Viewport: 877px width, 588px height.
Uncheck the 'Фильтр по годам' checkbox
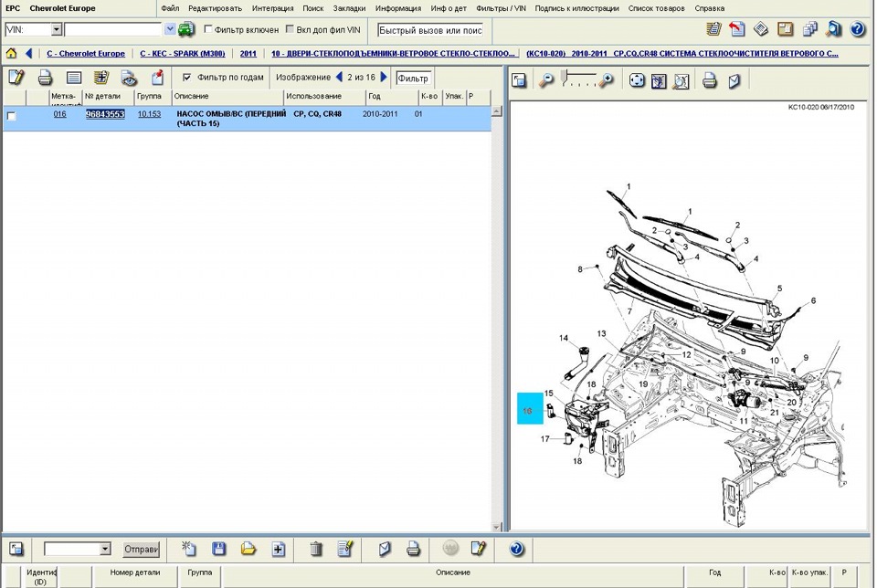click(x=187, y=78)
